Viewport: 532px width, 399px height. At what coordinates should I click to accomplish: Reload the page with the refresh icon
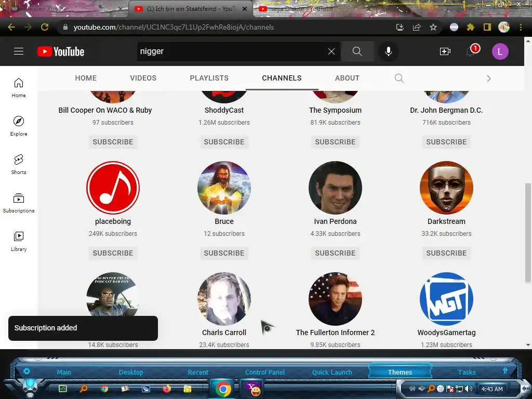click(45, 27)
